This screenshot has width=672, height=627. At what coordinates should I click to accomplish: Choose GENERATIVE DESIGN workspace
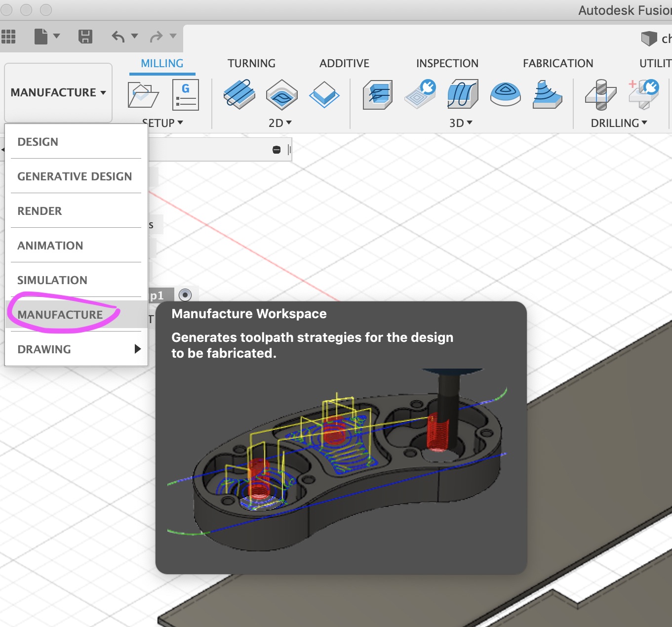[76, 176]
